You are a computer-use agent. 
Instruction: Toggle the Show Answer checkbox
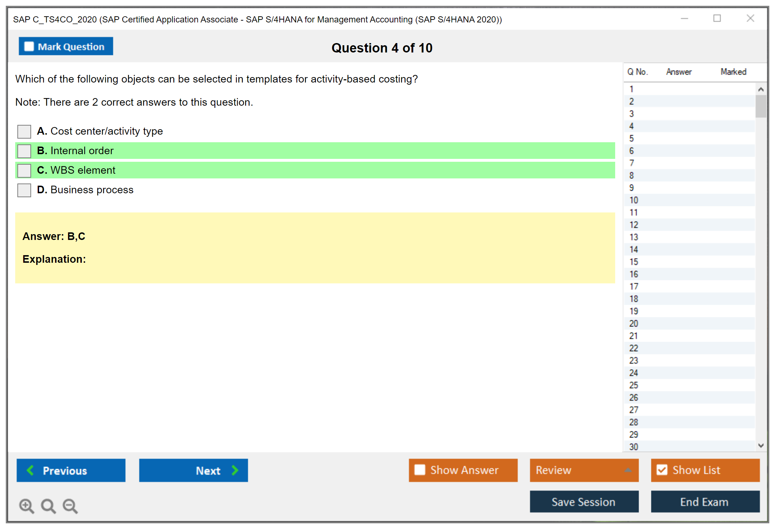click(420, 470)
